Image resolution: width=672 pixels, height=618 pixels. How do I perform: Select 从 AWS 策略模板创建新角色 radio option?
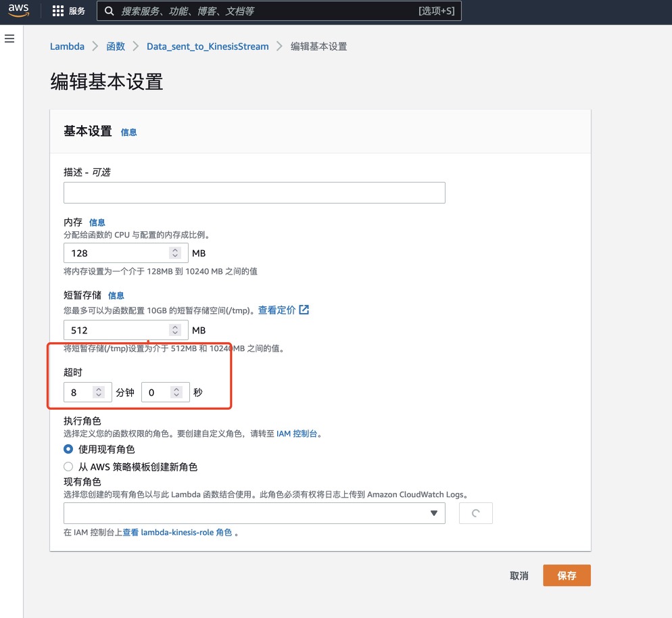point(68,467)
